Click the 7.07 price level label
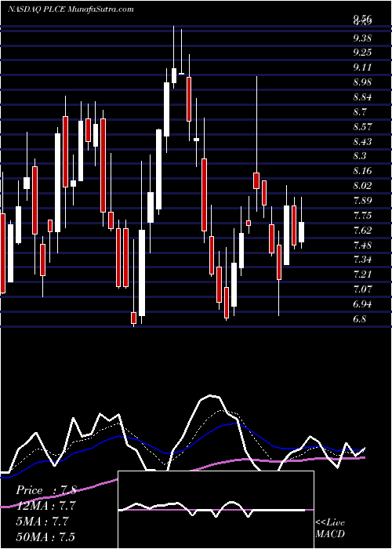The image size is (392, 549). pos(362,289)
